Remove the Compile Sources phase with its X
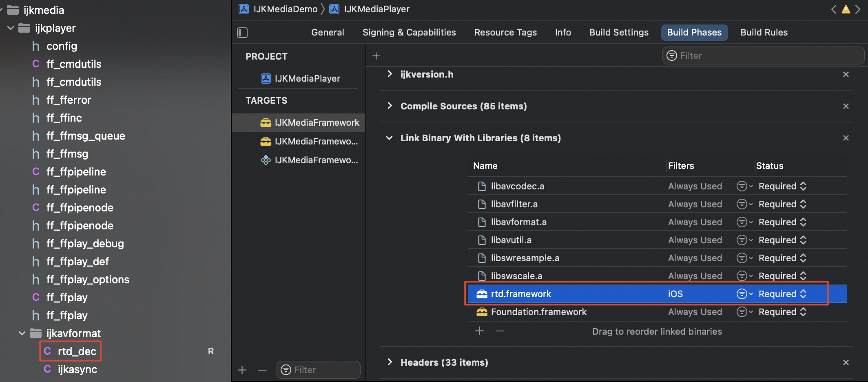Screen dimensions: 868x382 tap(846, 106)
